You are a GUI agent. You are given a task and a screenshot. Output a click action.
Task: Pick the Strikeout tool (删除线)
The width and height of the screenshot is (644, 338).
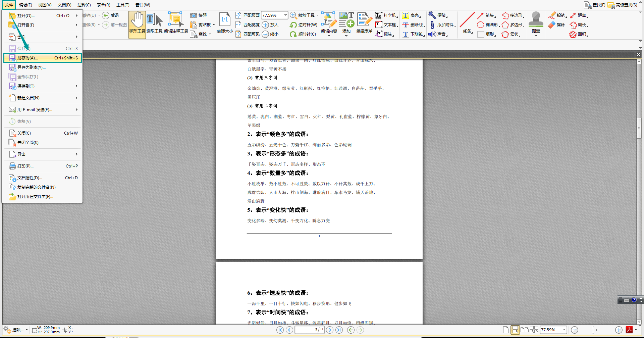coord(414,25)
